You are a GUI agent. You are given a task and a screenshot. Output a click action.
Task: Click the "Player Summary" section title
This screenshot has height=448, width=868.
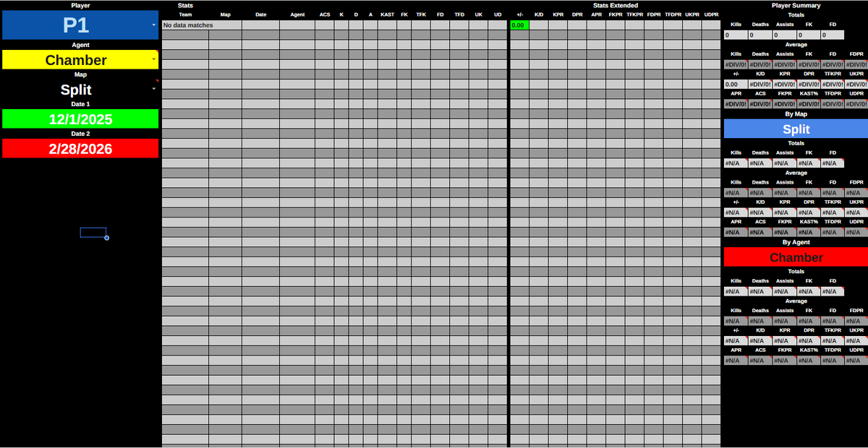coord(796,5)
